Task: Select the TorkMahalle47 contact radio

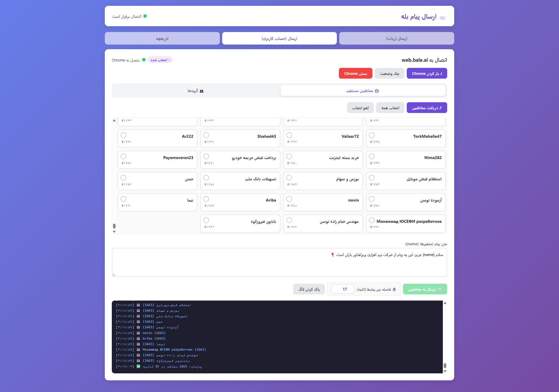Action: [372, 135]
